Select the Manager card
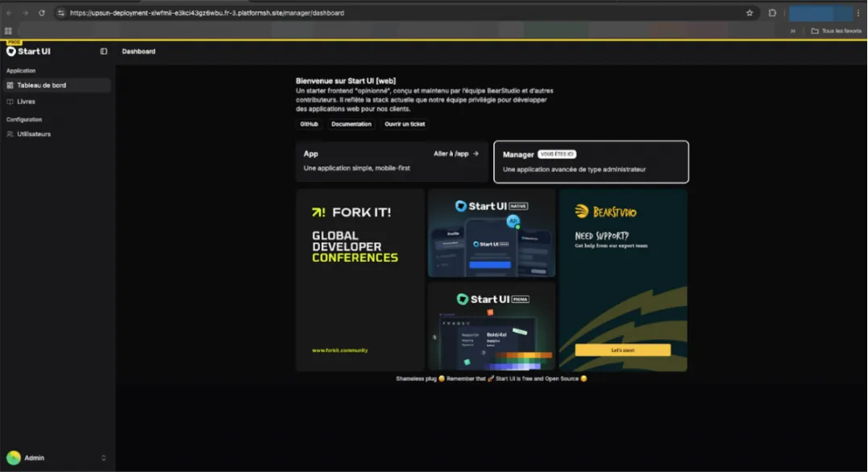Image resolution: width=868 pixels, height=472 pixels. (x=591, y=162)
